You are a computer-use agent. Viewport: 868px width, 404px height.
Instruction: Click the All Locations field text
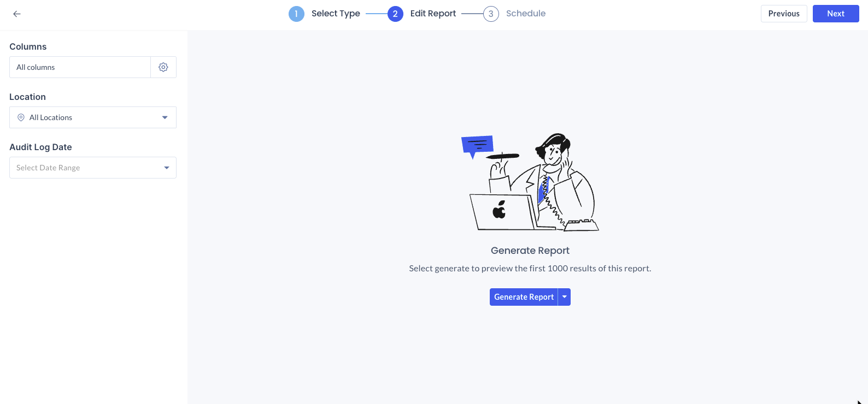click(51, 117)
